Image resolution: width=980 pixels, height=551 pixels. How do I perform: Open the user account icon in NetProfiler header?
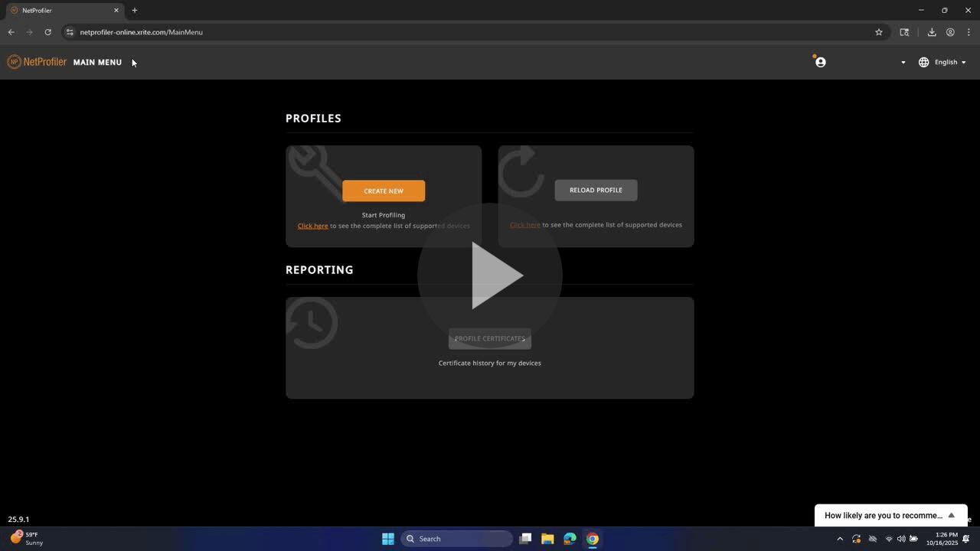tap(820, 62)
